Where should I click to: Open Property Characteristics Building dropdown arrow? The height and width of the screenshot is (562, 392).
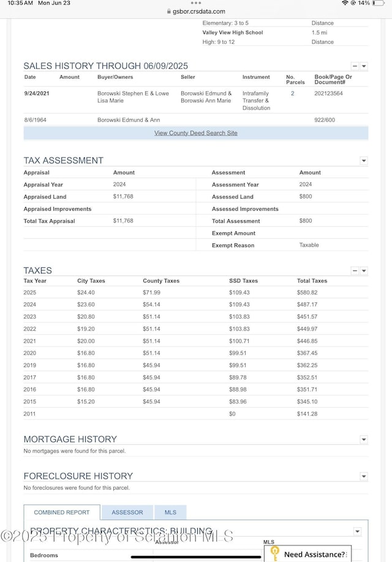tap(357, 531)
